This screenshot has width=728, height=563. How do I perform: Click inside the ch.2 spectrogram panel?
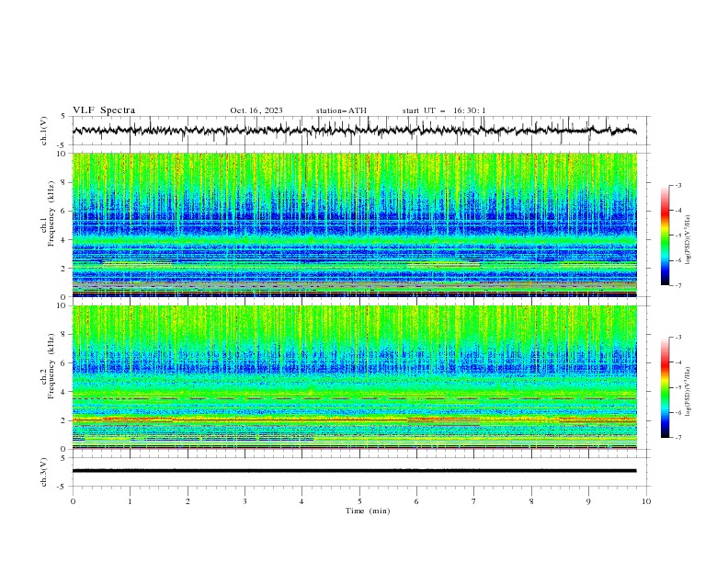tap(354, 377)
